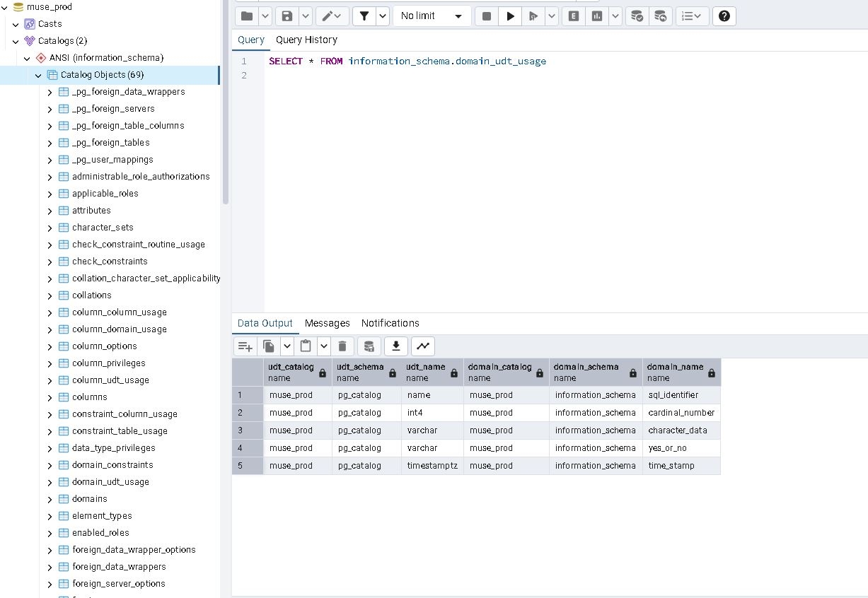
Task: Expand the domain_udt_usage tree node
Action: 50,483
